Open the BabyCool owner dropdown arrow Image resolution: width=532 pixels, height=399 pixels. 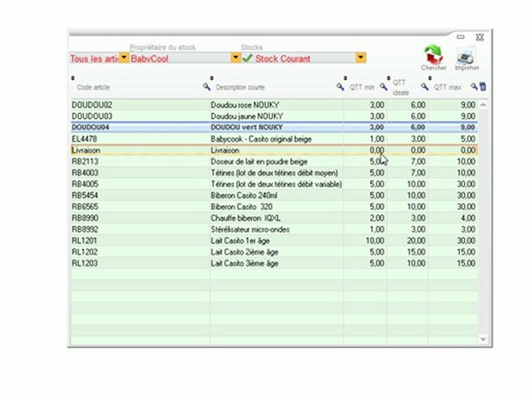click(x=236, y=58)
